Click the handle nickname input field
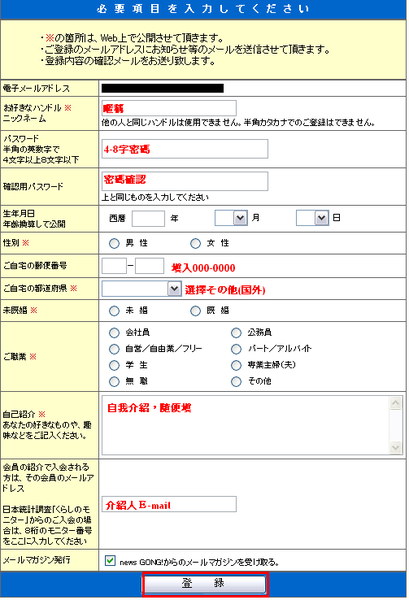Viewport: 409px width, 600px height. tap(169, 108)
